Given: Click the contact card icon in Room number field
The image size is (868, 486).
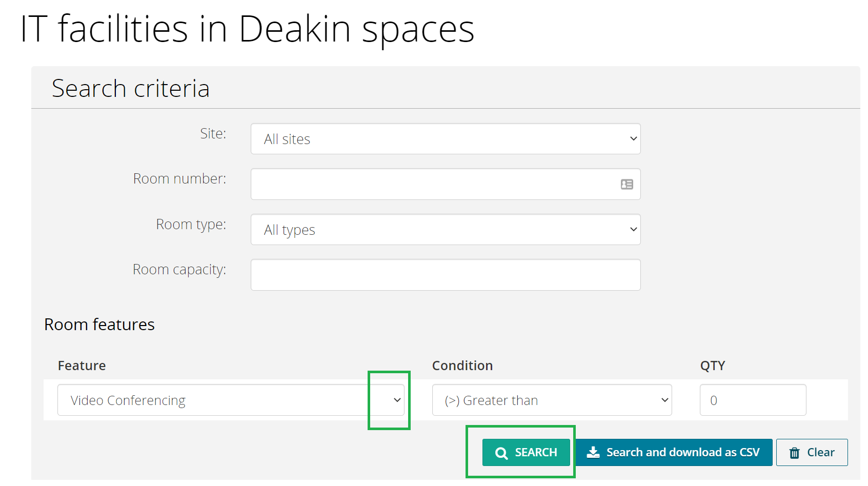Looking at the screenshot, I should [627, 184].
